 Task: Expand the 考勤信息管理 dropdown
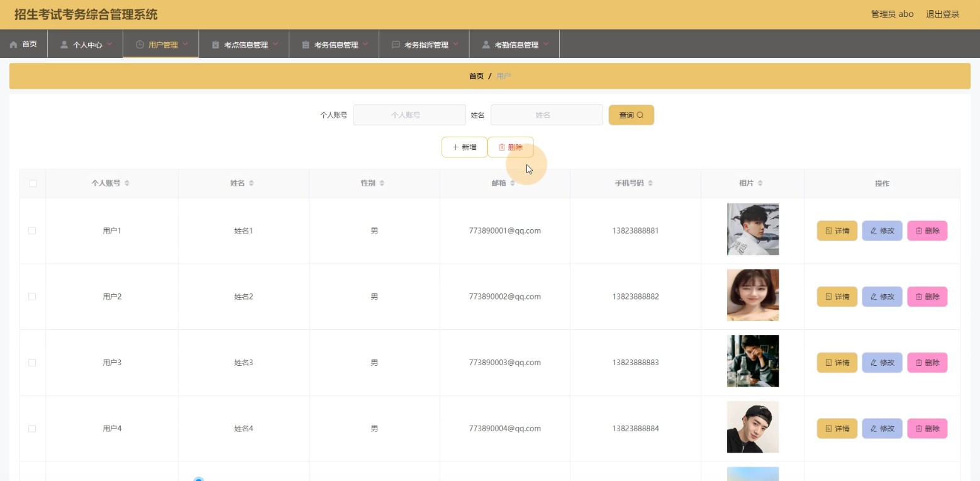(x=516, y=45)
